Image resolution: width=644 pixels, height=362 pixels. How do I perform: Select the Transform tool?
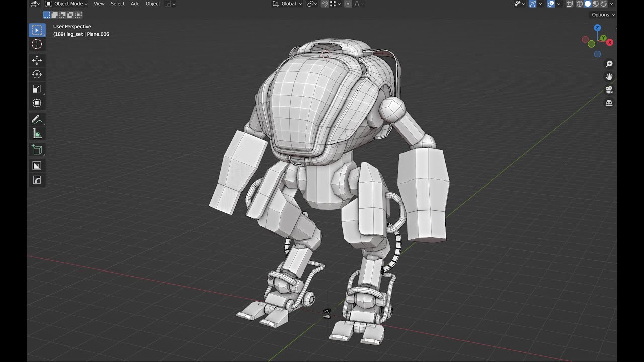[x=37, y=103]
